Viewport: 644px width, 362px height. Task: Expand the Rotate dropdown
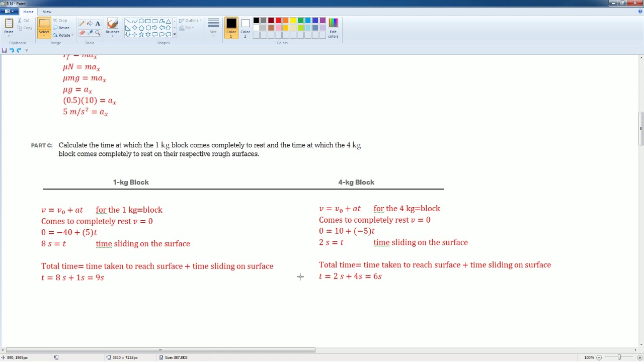pos(72,35)
